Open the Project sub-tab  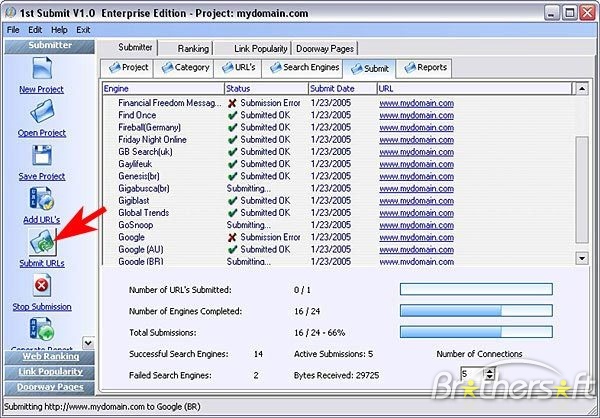click(x=127, y=68)
